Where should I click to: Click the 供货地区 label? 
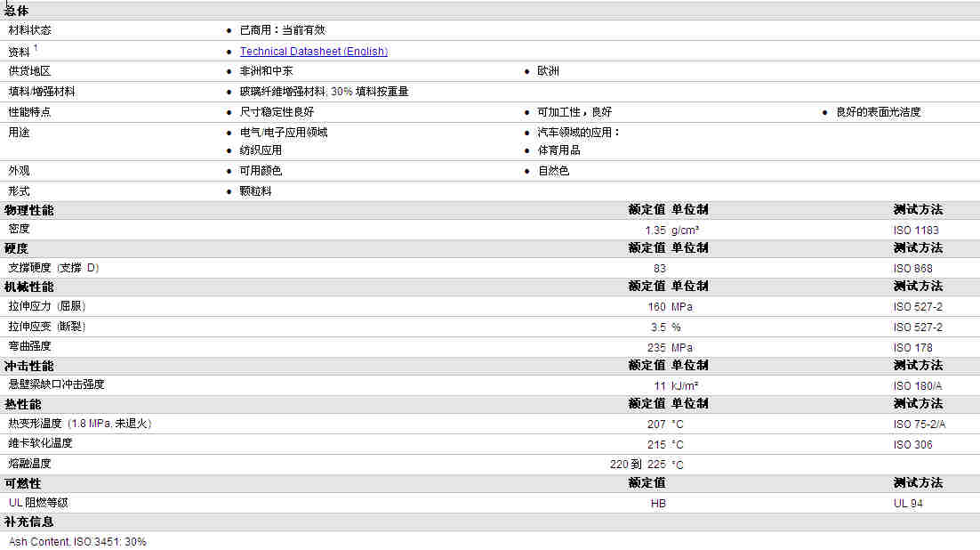[29, 71]
